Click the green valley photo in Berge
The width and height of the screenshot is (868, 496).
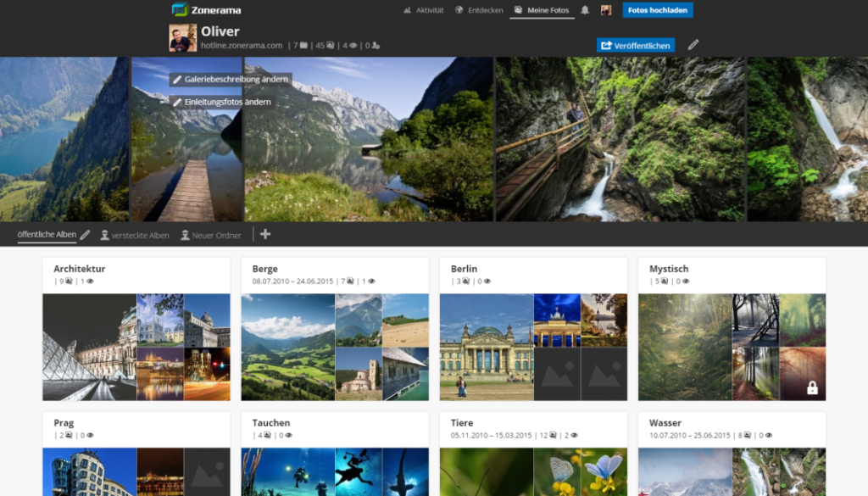(x=288, y=347)
